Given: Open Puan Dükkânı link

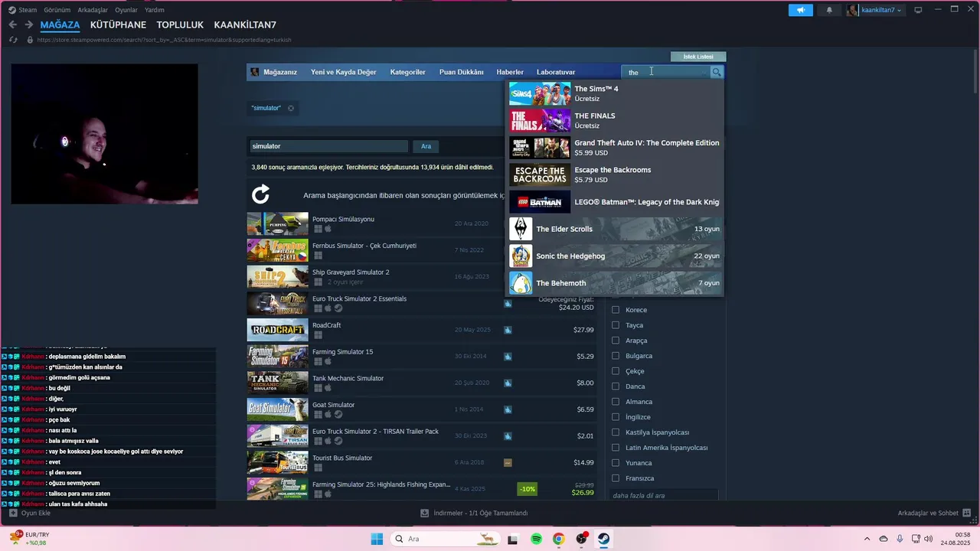Looking at the screenshot, I should point(461,72).
